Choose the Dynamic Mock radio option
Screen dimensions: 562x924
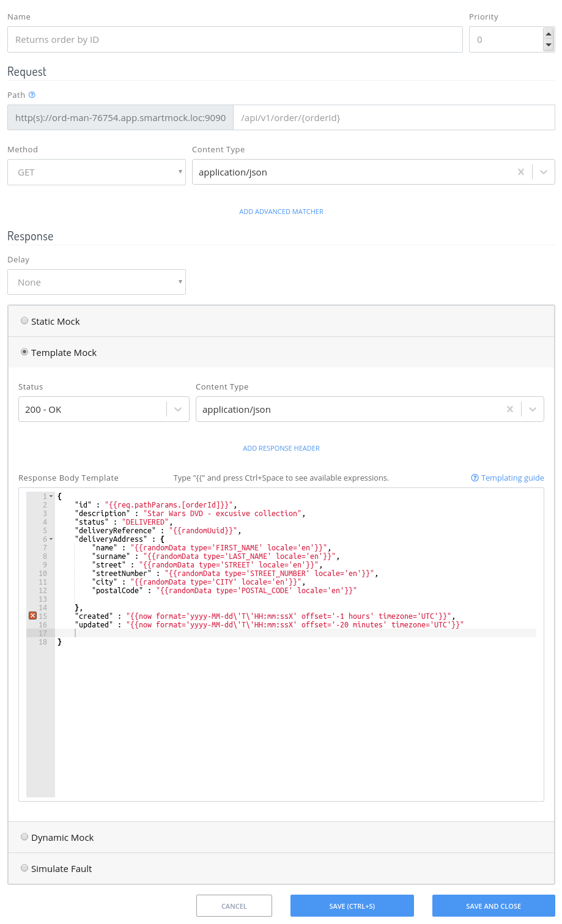24,837
